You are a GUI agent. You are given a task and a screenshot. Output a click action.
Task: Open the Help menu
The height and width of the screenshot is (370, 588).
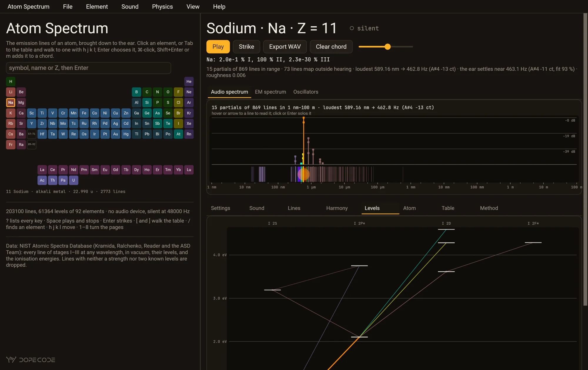[x=219, y=6]
